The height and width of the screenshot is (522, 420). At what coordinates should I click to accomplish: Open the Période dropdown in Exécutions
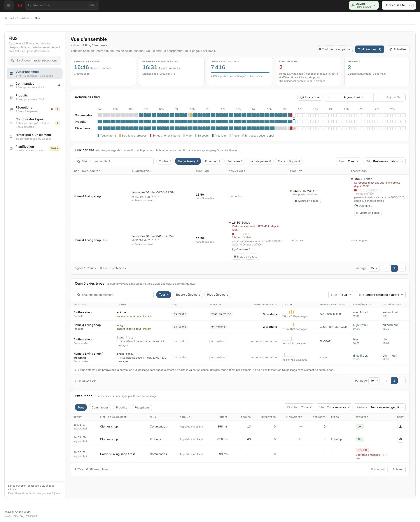click(380, 407)
